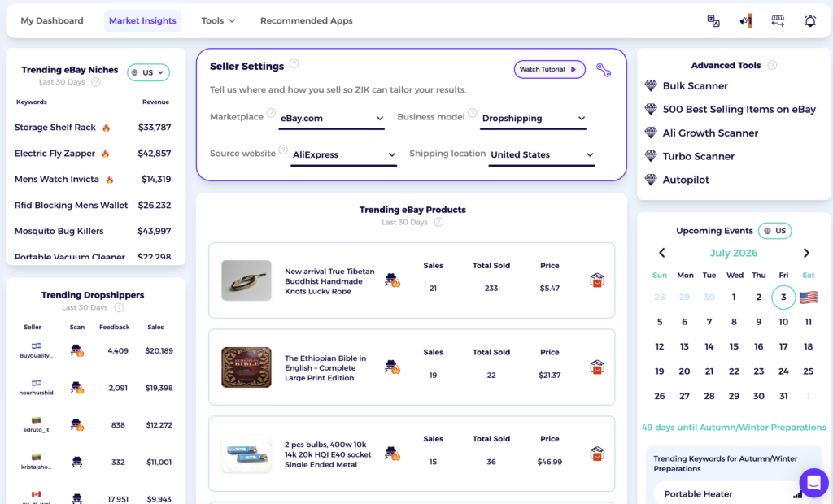Click the box icon on Ethiopian Bible card
Viewport: 833px width, 504px height.
pos(597,367)
